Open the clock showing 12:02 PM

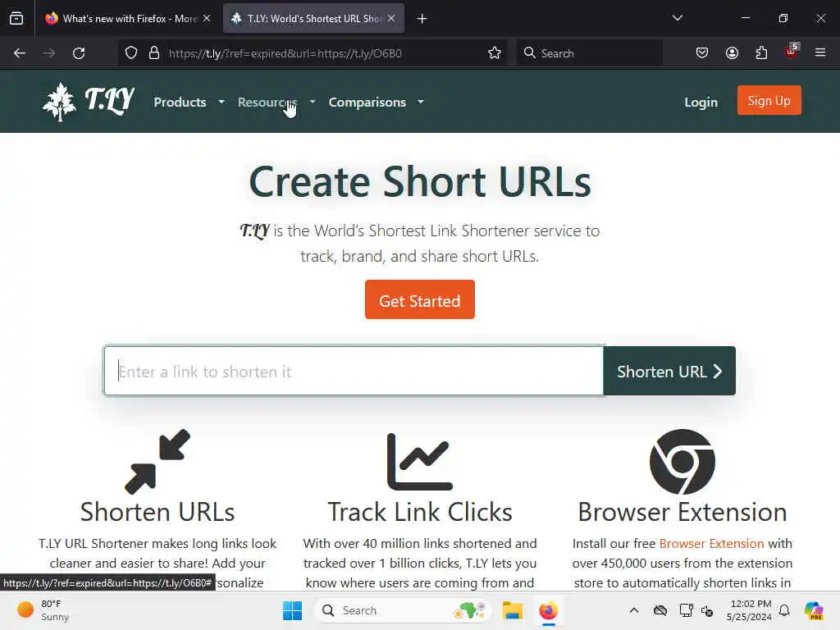click(749, 610)
